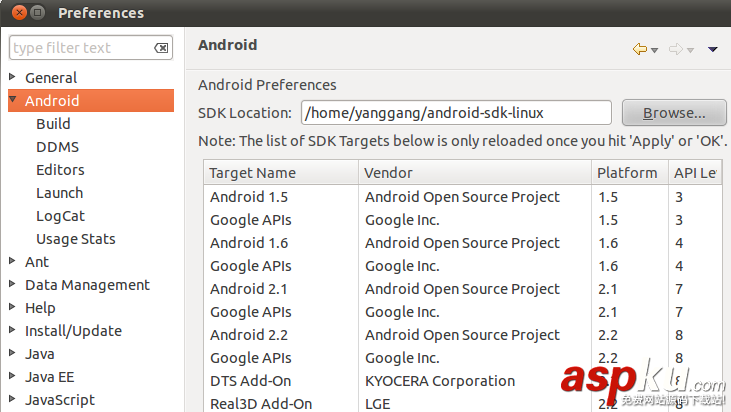Expand the General preferences category
The height and width of the screenshot is (412, 731).
tap(12, 77)
